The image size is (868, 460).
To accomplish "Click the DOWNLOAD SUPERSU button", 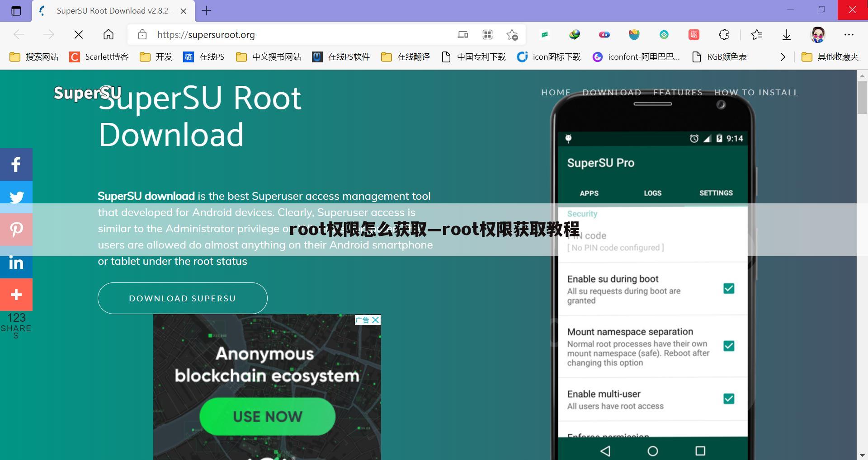I will click(183, 298).
